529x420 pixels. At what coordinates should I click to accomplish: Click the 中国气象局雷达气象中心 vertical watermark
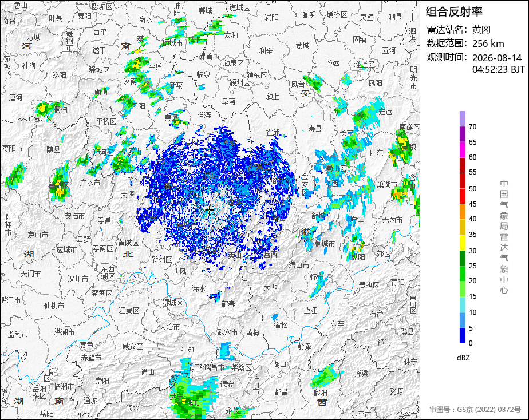pos(504,237)
